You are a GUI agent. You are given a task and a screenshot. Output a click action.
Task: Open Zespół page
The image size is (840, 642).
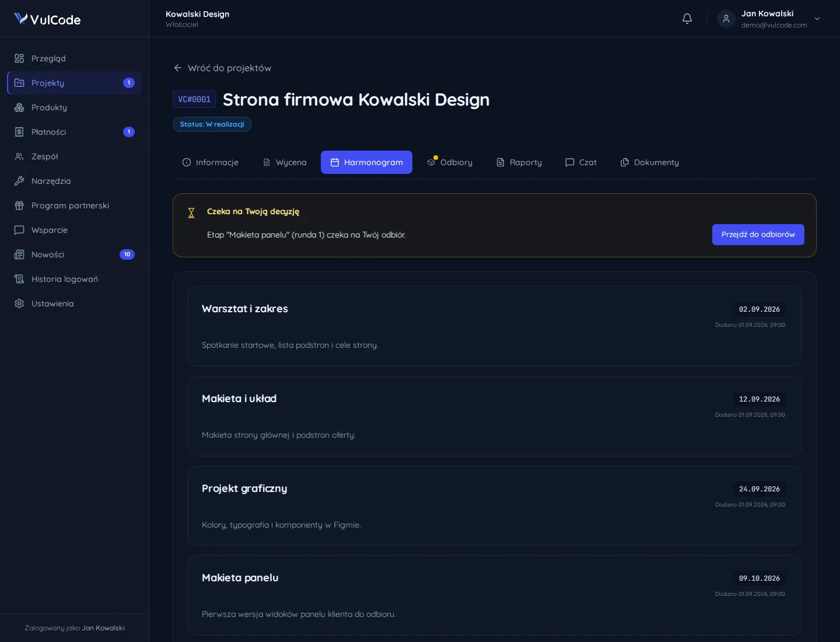pos(74,156)
